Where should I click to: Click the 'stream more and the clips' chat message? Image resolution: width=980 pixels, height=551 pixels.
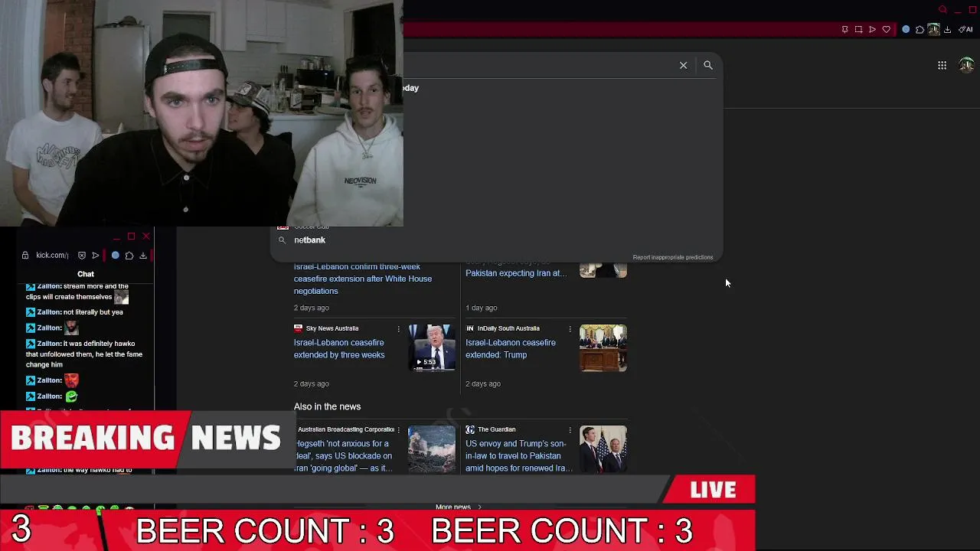coord(77,292)
